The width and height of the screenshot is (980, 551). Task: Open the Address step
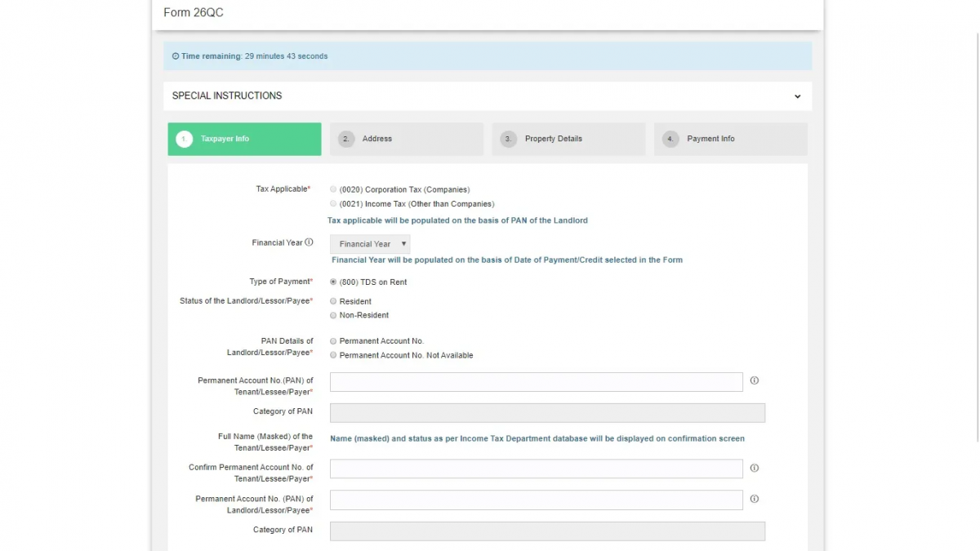pos(406,139)
